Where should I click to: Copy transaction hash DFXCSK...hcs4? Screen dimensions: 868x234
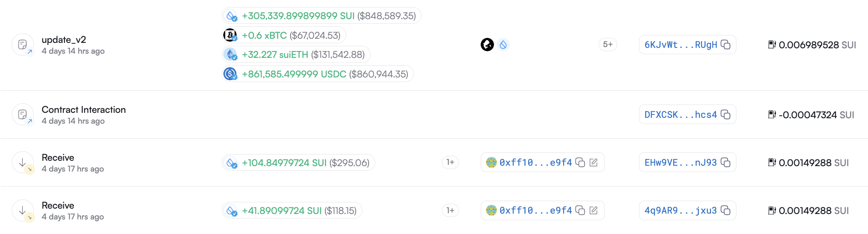(x=726, y=115)
